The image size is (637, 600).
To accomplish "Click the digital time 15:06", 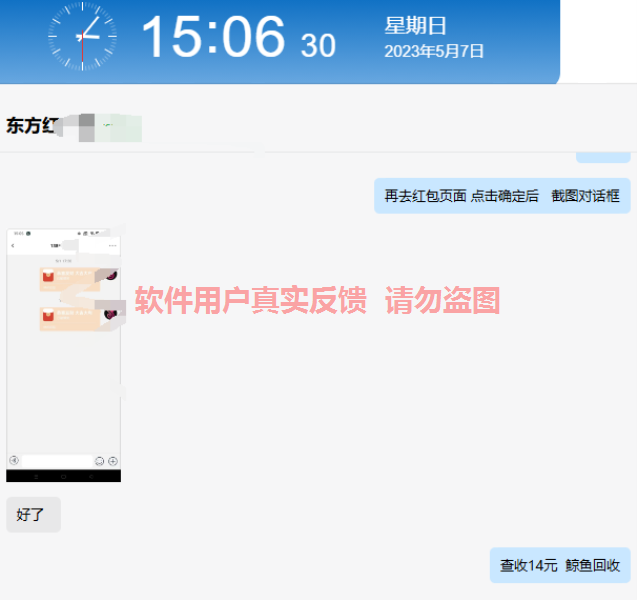I will click(x=213, y=37).
